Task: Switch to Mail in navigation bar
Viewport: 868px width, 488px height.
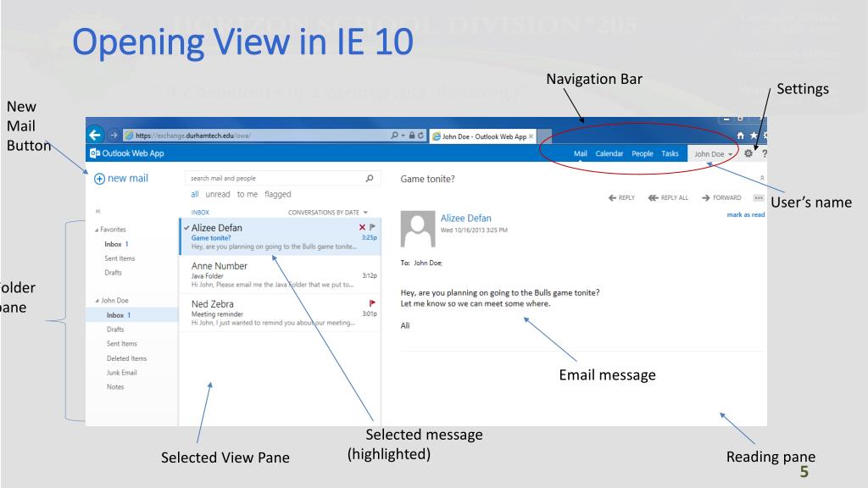Action: pyautogui.click(x=580, y=153)
